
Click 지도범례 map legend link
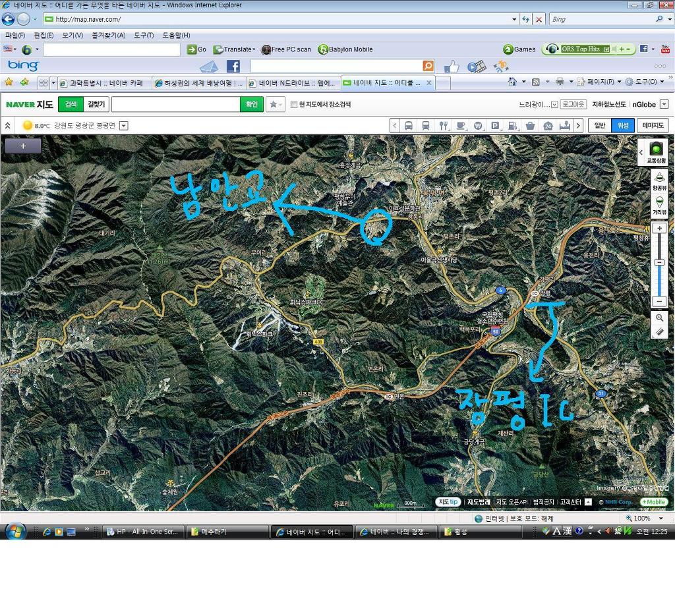click(x=479, y=502)
